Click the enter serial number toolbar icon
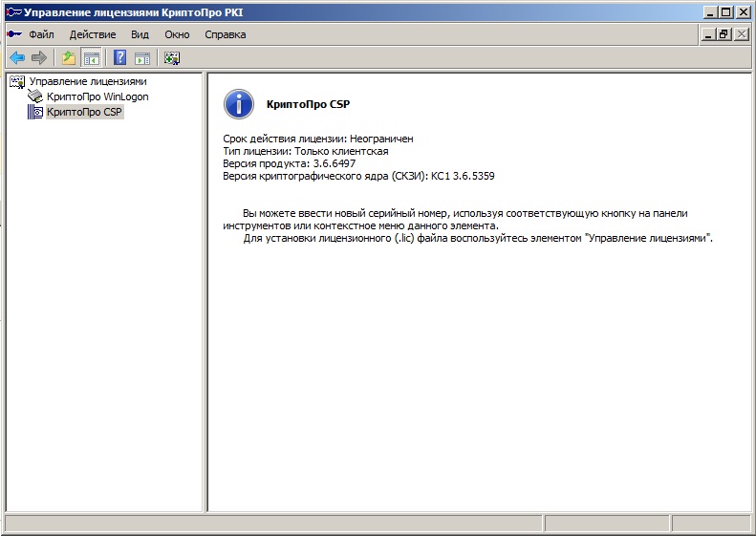The height and width of the screenshot is (536, 756). (x=172, y=58)
